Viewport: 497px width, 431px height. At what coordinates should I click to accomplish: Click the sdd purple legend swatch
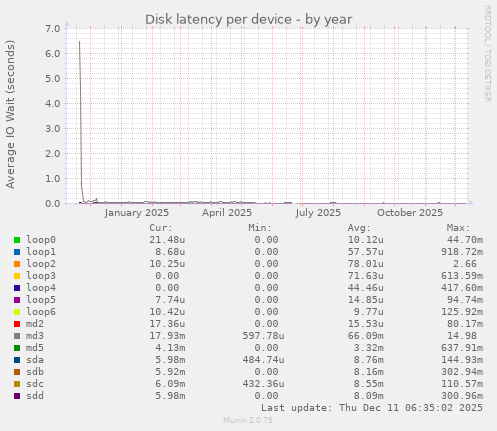tap(17, 396)
